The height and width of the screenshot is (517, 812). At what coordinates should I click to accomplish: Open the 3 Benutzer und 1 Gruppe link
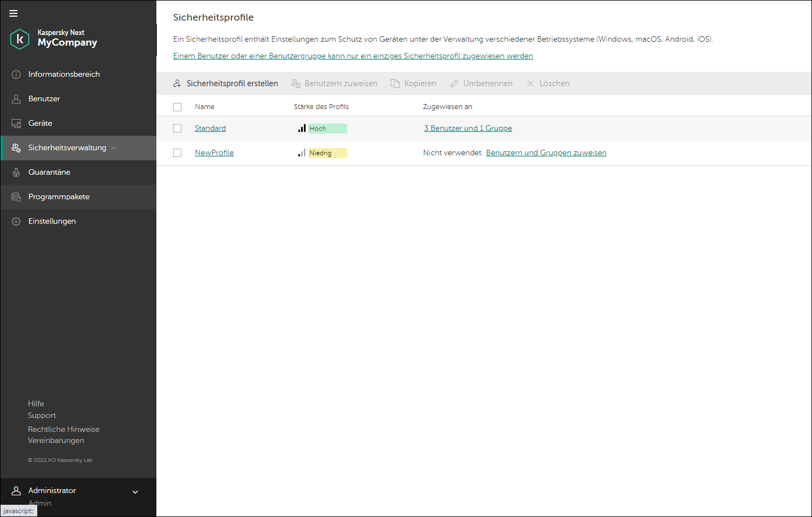click(x=467, y=129)
